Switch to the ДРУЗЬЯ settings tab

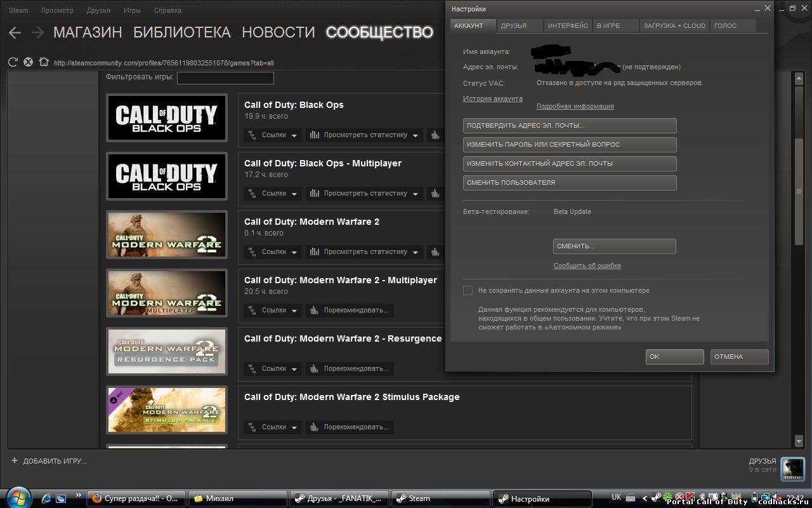(x=520, y=25)
